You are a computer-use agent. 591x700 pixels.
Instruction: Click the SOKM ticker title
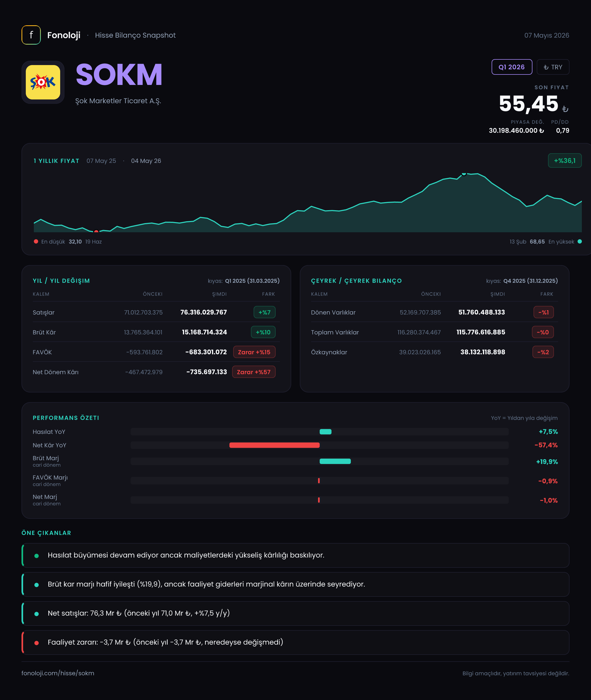pyautogui.click(x=119, y=74)
